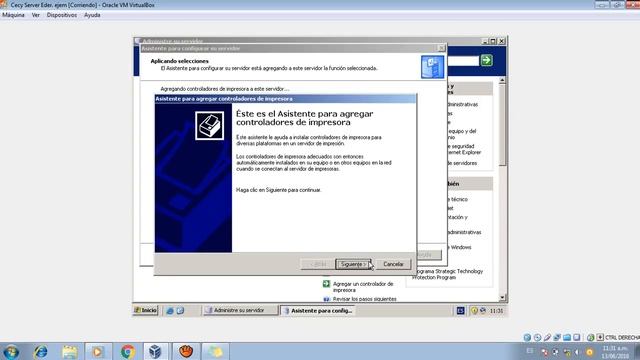Click the orange glove icon in the host taskbar
The image size is (640, 360).
[186, 351]
